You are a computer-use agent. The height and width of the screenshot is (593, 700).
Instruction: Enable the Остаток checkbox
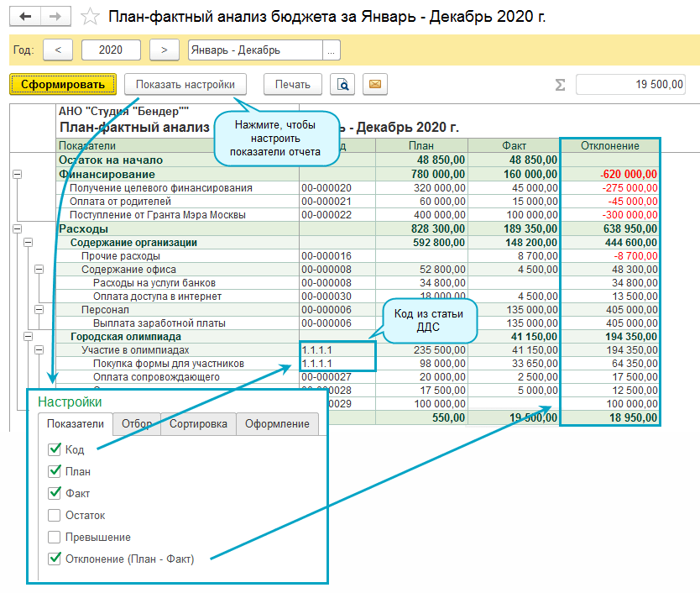coord(55,515)
